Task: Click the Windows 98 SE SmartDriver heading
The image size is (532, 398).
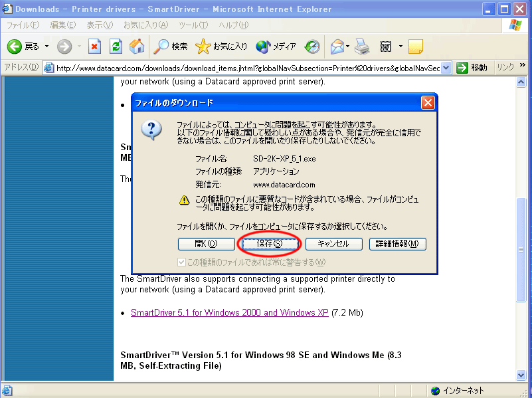Action: point(261,360)
